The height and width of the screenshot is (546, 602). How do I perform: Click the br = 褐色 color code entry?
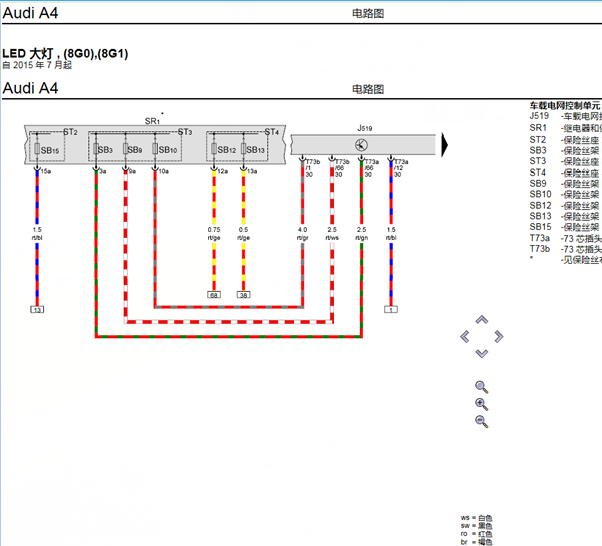click(x=476, y=542)
